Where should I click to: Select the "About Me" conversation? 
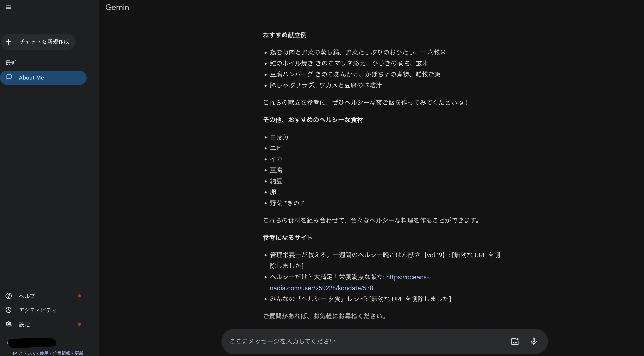31,77
